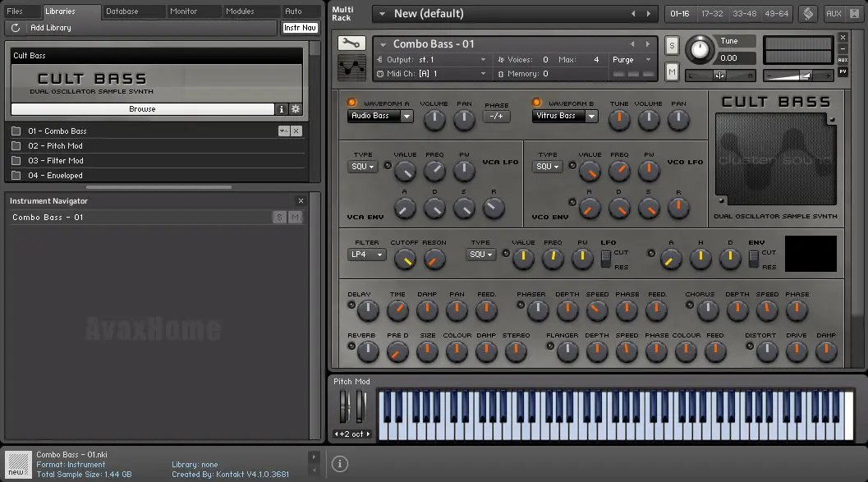Open Cult Bass library settings gear
Screen dimensions: 868x482
click(296, 109)
